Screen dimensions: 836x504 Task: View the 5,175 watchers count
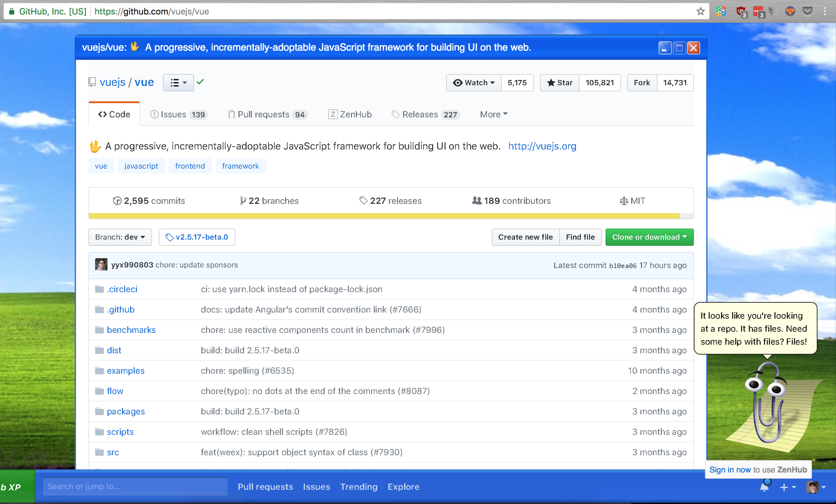517,83
